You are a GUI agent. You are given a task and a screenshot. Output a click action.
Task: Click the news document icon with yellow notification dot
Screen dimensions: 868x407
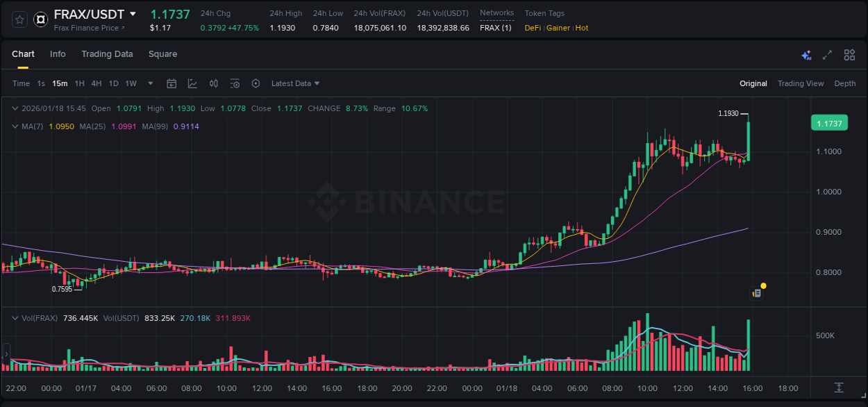757,292
